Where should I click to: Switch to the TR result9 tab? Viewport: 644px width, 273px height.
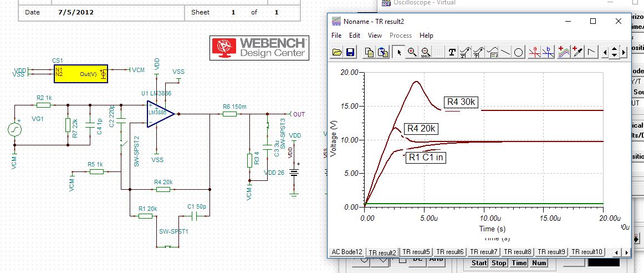551,251
